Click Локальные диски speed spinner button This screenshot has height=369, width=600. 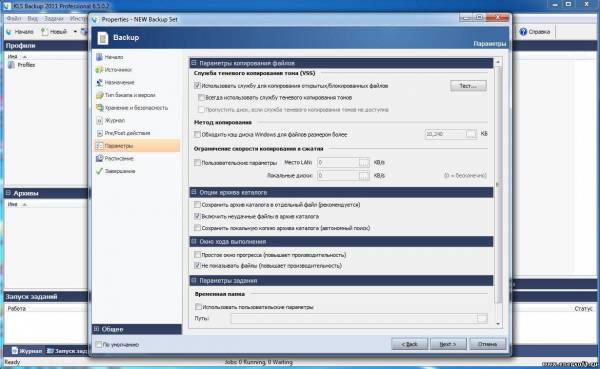click(364, 176)
